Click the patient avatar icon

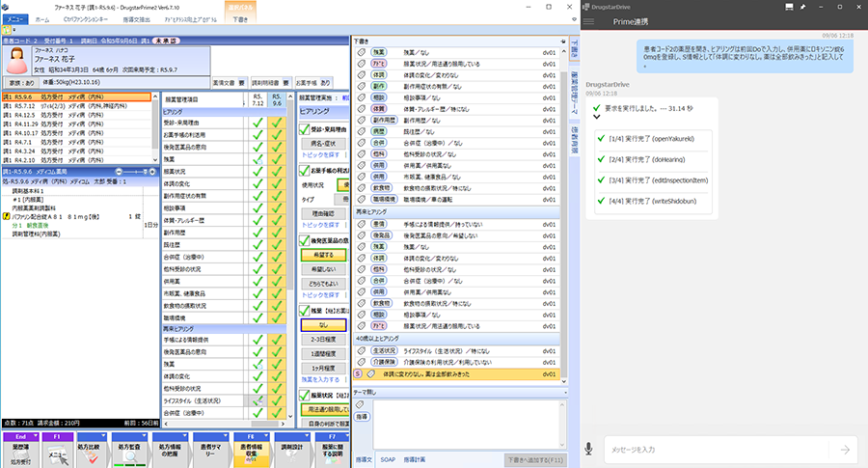pos(16,61)
